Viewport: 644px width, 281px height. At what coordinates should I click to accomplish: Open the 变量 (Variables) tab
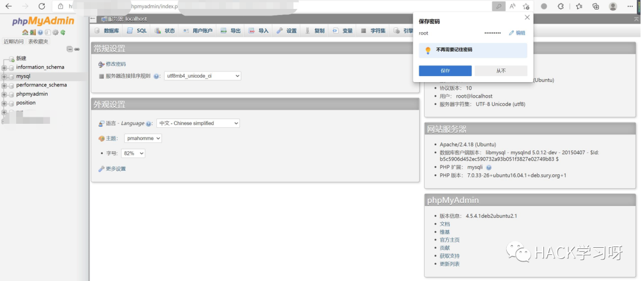(342, 31)
